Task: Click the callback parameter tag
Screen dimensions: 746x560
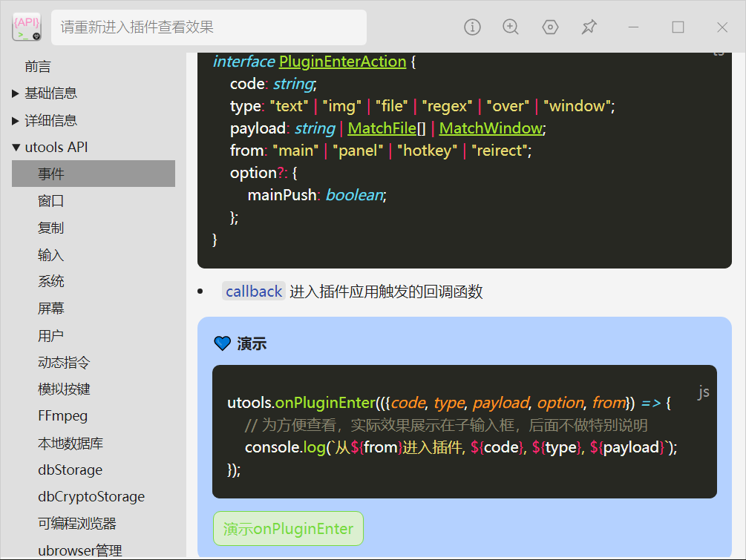Action: (254, 291)
